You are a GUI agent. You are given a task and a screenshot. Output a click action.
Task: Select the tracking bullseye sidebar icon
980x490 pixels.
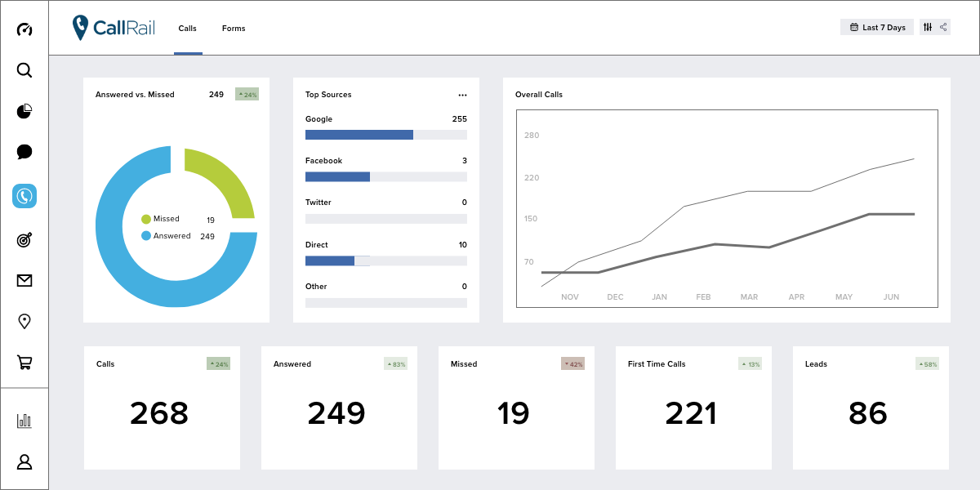[x=24, y=238]
